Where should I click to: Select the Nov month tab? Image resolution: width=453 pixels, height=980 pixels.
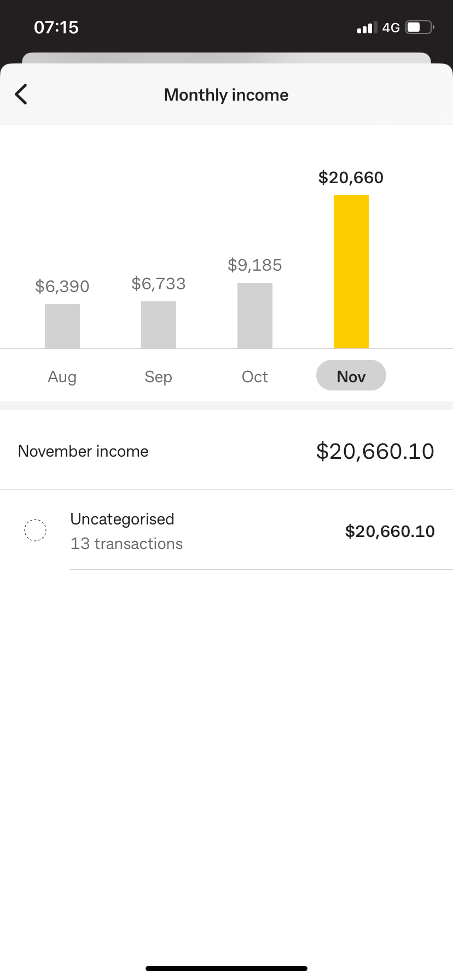(351, 376)
